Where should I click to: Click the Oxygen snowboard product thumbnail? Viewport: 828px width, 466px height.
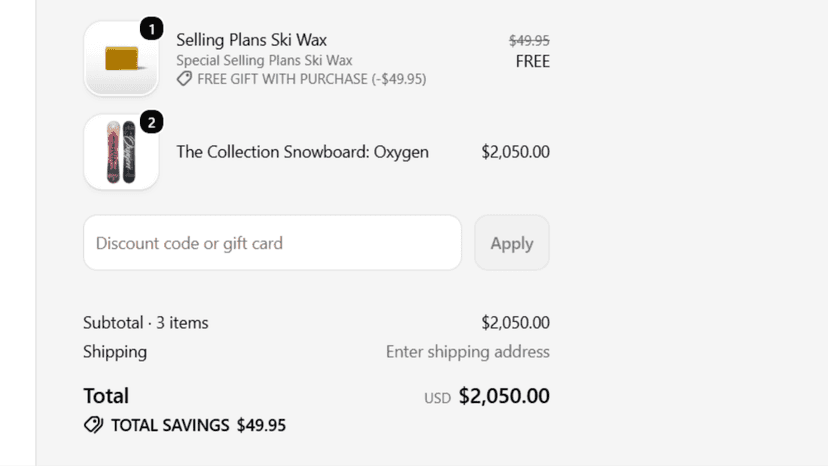point(121,152)
